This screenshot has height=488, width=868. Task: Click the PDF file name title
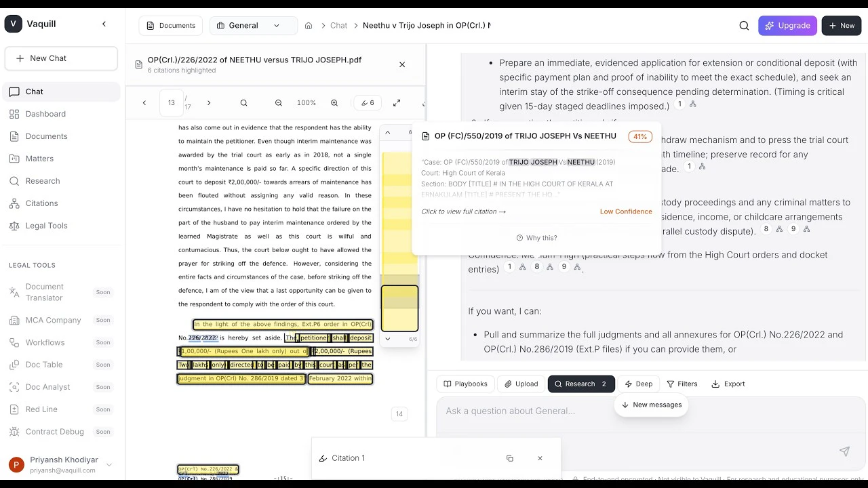click(254, 60)
